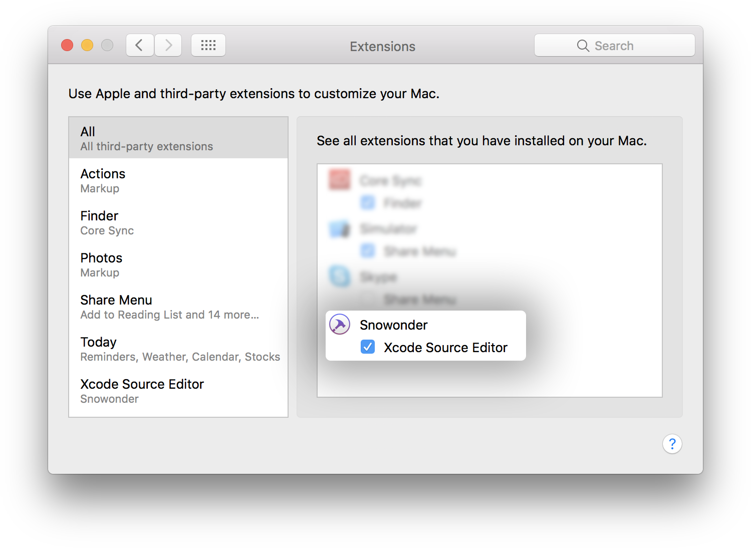Click the Snowonder extension name
Screen dimensions: 756x548
[x=393, y=325]
